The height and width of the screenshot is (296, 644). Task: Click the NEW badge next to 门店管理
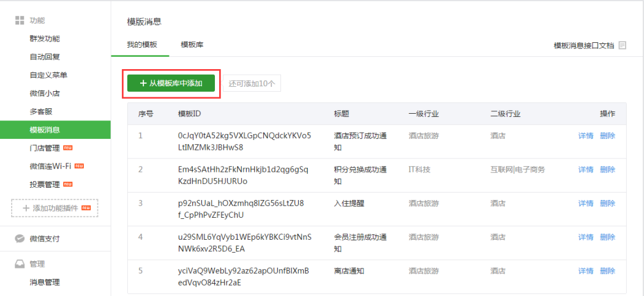click(68, 148)
